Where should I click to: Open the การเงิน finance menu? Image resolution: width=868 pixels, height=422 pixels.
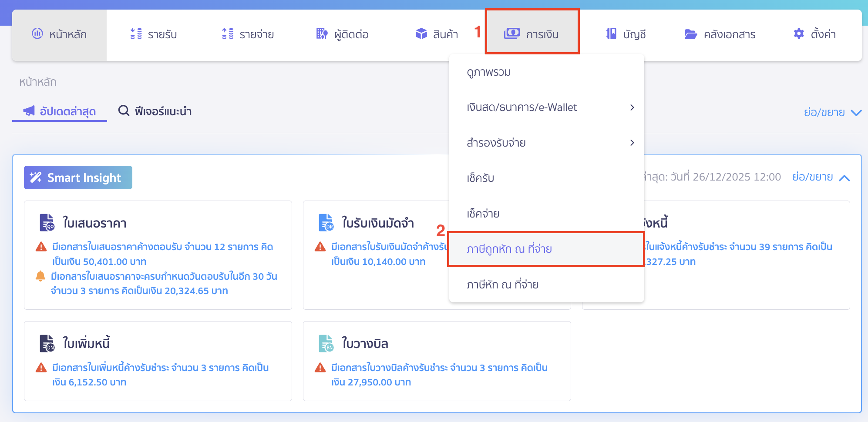click(532, 34)
